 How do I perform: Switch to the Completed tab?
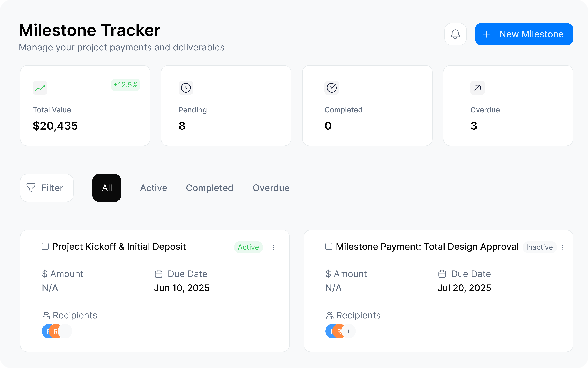pos(209,188)
